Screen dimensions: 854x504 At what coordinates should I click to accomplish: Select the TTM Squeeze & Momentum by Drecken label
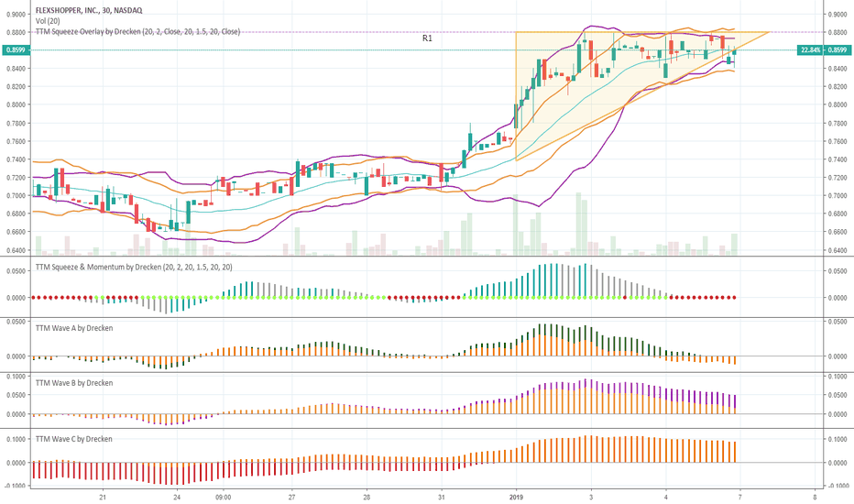point(134,267)
